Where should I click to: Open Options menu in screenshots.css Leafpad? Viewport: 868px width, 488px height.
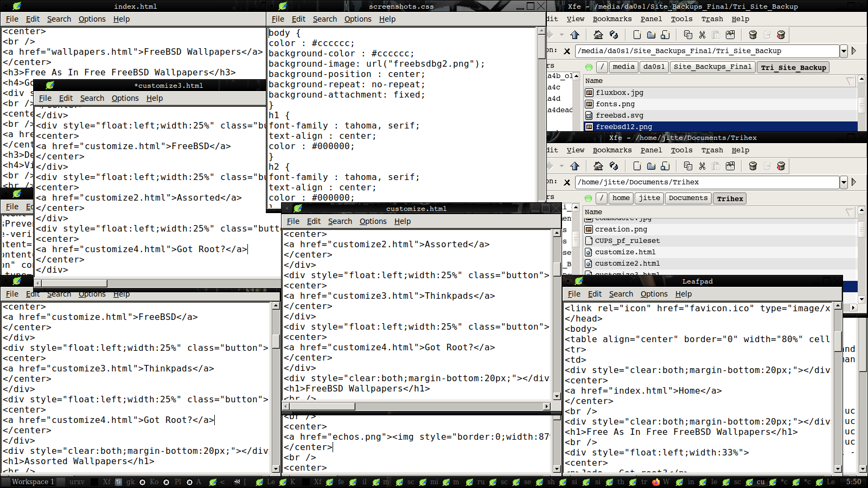click(x=358, y=19)
